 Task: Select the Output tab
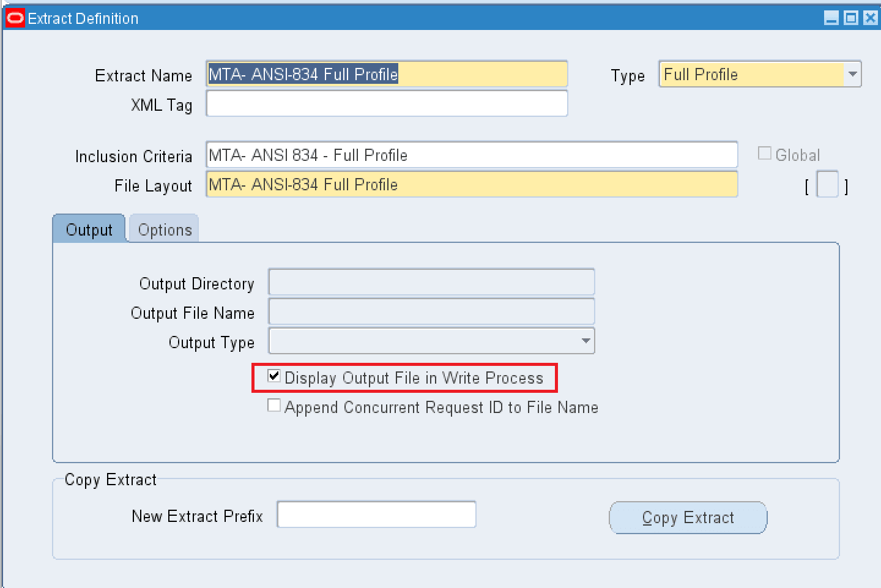click(89, 229)
